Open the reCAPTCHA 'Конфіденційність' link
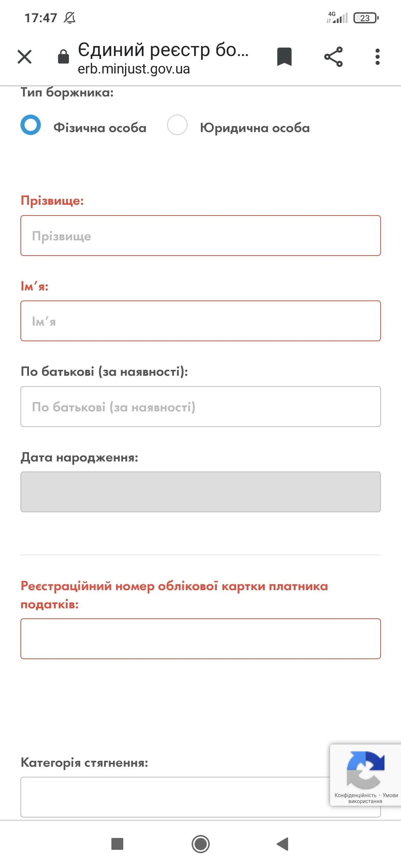 (x=355, y=795)
